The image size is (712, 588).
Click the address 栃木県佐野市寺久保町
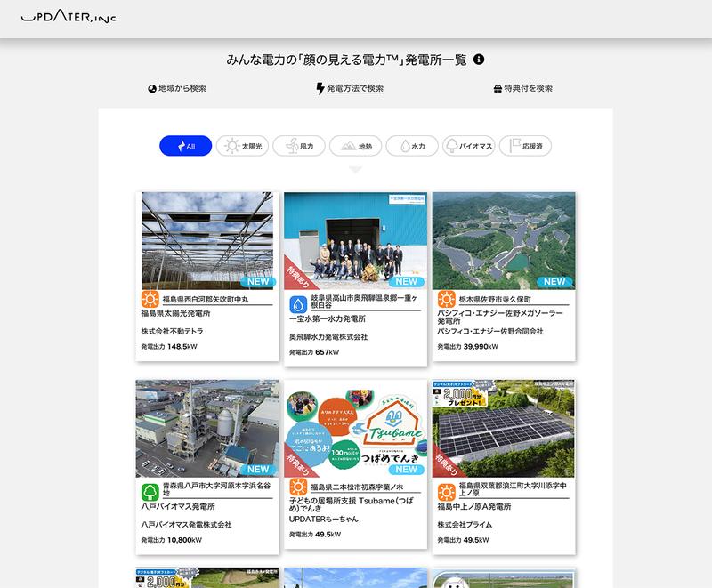[x=495, y=300]
